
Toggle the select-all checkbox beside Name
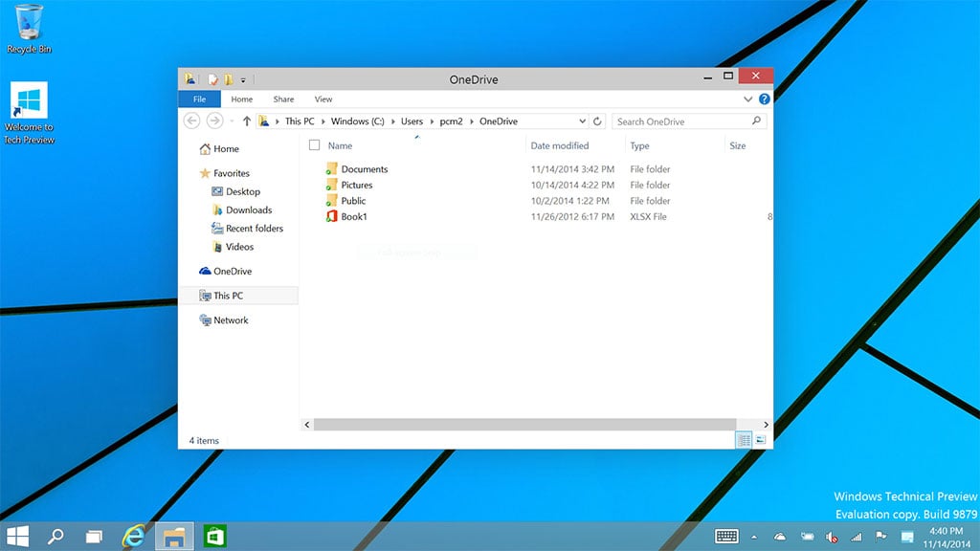pyautogui.click(x=314, y=145)
